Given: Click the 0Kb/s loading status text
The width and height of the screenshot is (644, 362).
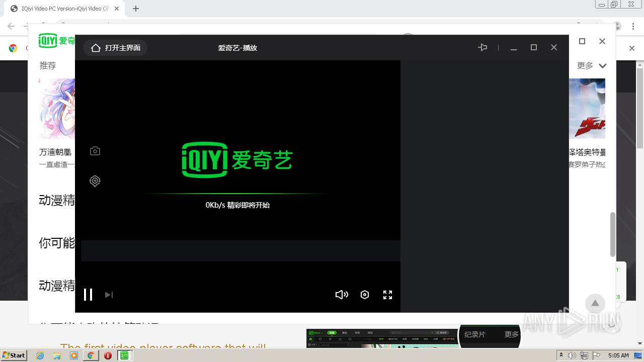Looking at the screenshot, I should (237, 205).
